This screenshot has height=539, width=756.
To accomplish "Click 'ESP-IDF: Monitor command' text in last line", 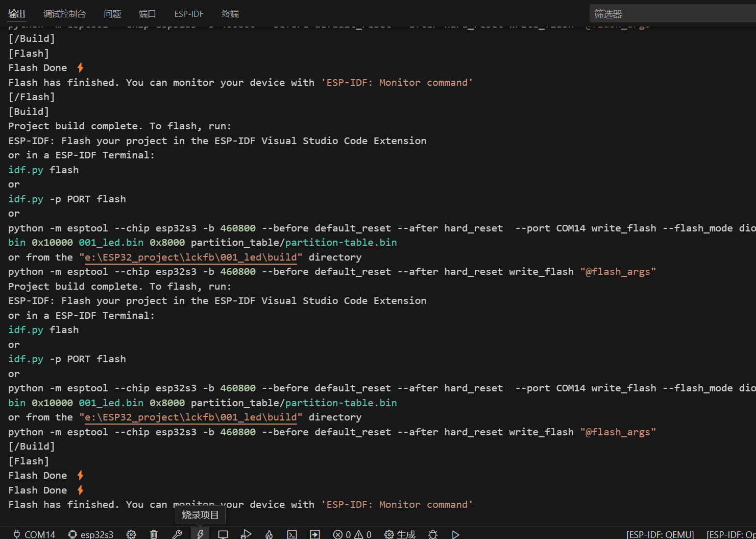I will 397,504.
